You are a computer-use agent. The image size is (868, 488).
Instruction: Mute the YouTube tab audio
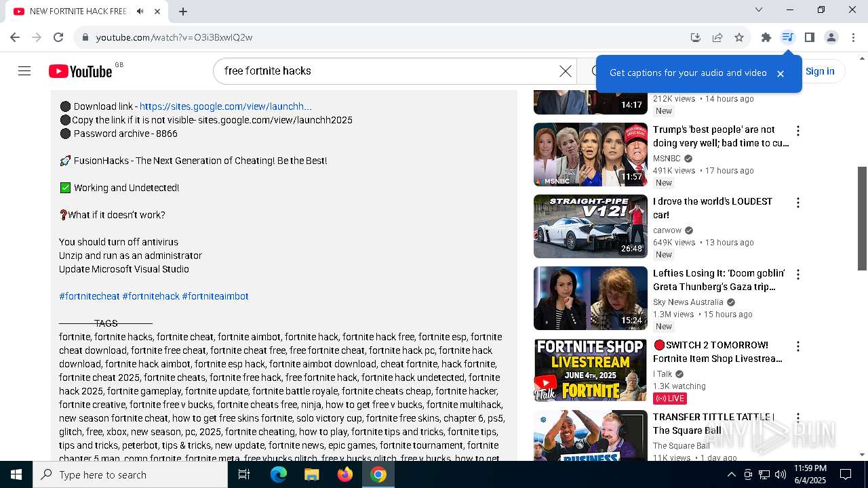(x=140, y=12)
